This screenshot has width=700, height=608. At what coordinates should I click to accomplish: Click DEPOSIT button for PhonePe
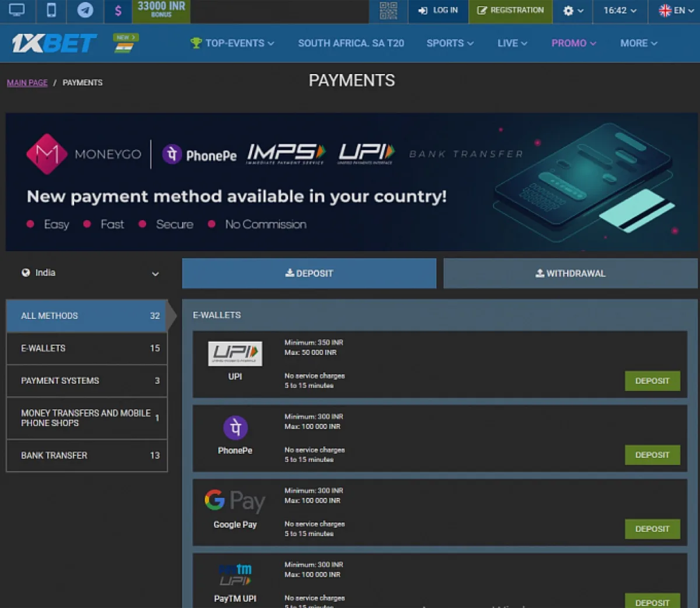coord(652,455)
